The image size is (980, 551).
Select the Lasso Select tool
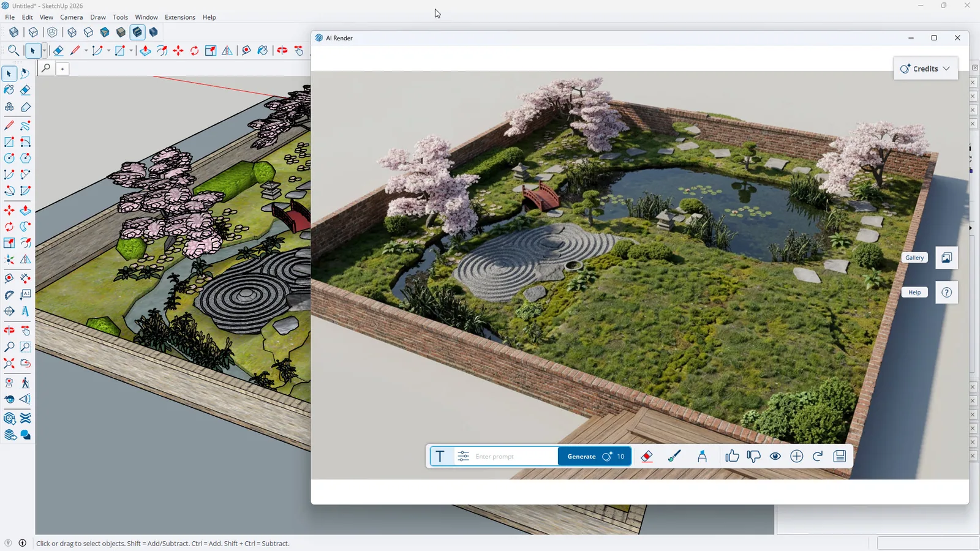point(25,73)
